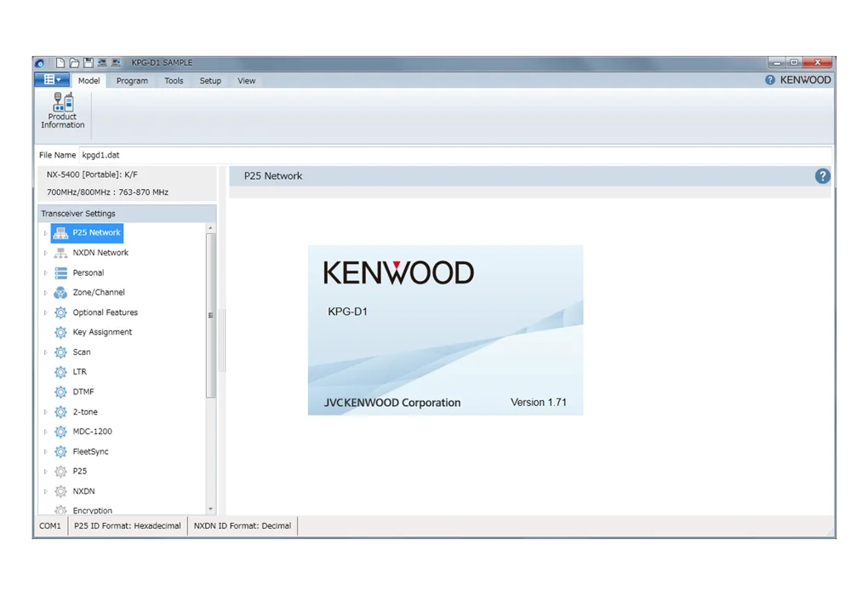Select Key Assignment in the tree
This screenshot has width=868, height=596.
(x=102, y=332)
